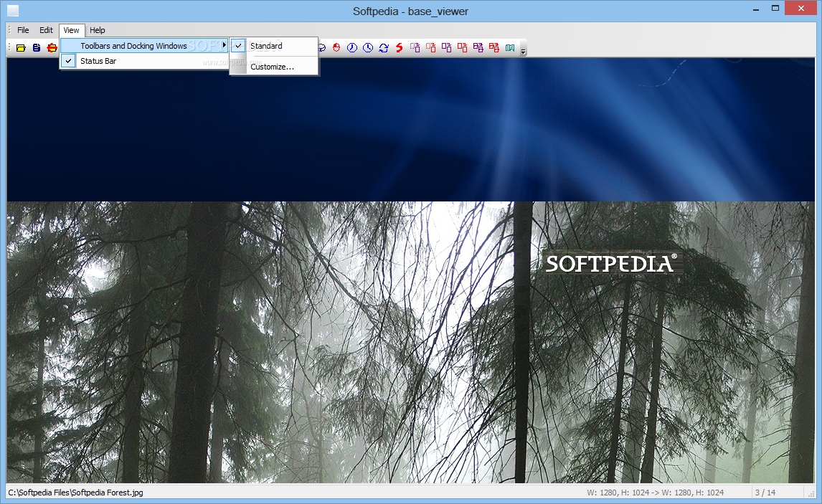Click the yellow folder with red arrow icon

pyautogui.click(x=52, y=47)
